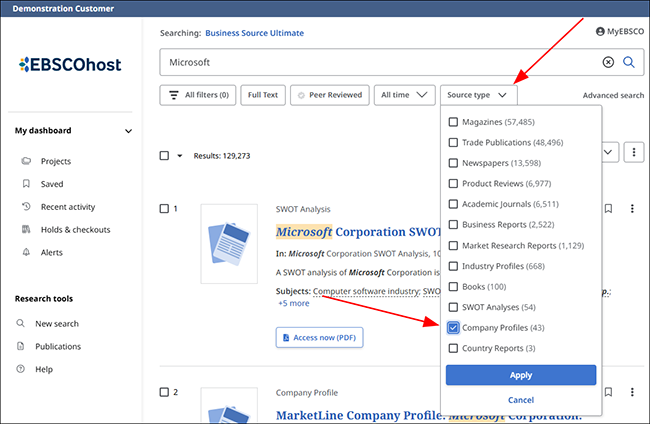Apply source type selection
This screenshot has width=650, height=424.
[521, 375]
